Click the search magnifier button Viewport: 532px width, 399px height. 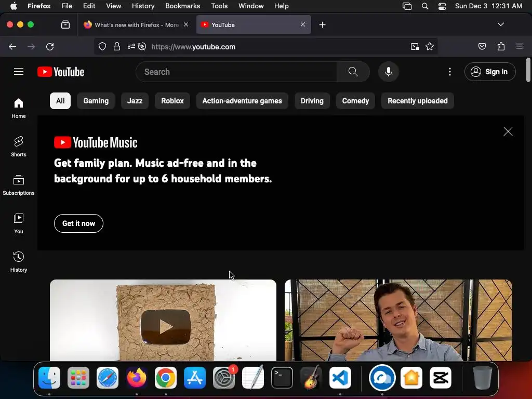point(353,72)
